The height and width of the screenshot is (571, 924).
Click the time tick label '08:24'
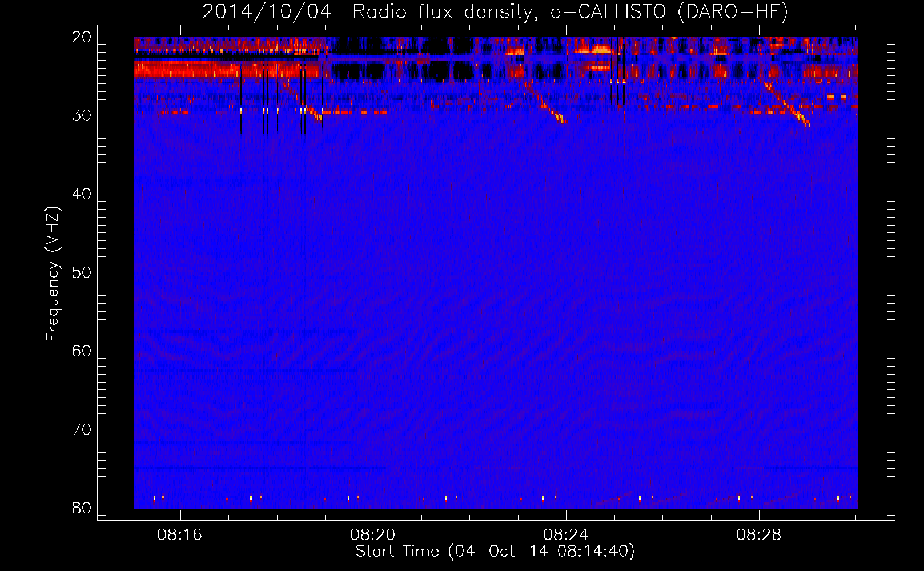click(566, 535)
